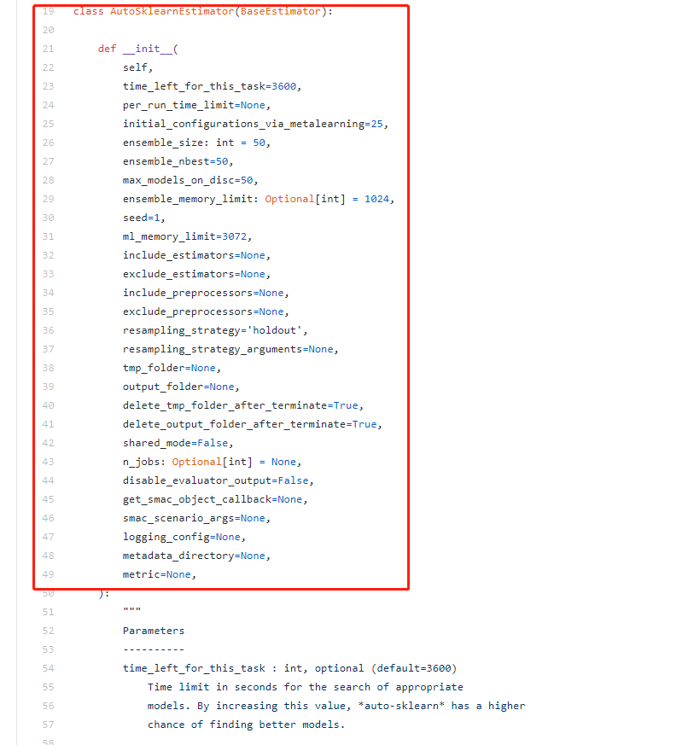Click get_smac_object_callback=None parameter

pyautogui.click(x=213, y=499)
